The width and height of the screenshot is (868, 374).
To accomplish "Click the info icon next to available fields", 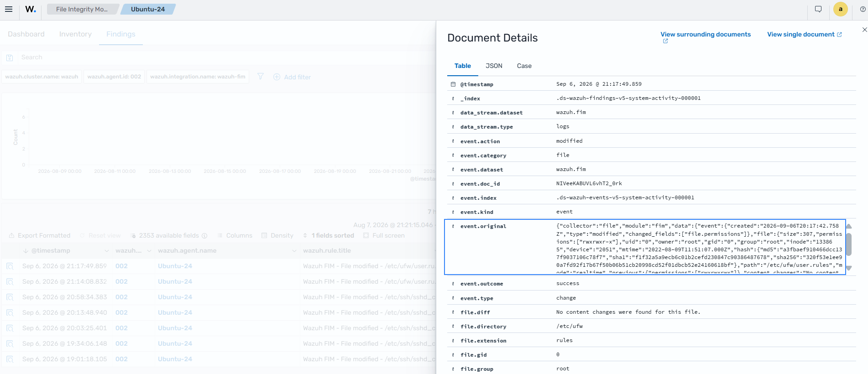I will pos(204,236).
